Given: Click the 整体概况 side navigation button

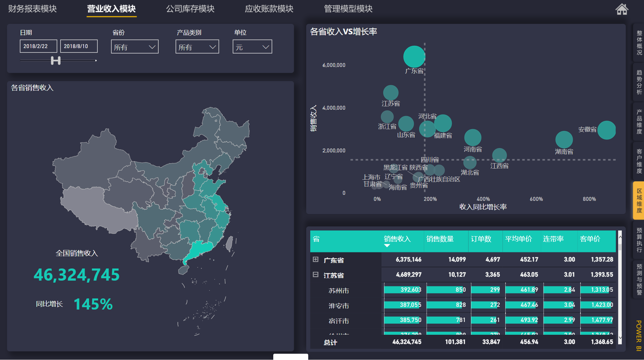Looking at the screenshot, I should [639, 43].
